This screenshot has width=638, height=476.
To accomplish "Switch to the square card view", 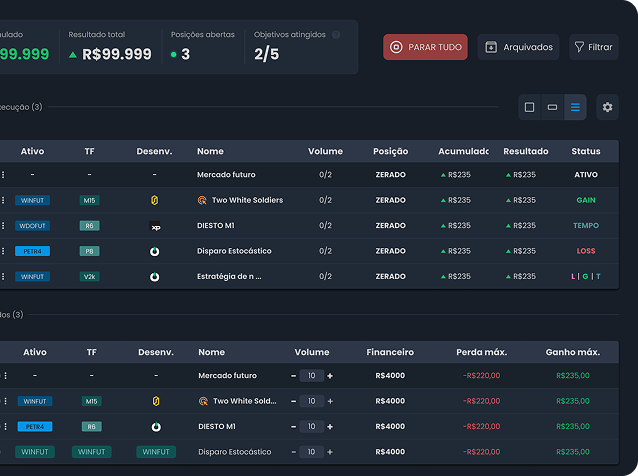I will (530, 107).
